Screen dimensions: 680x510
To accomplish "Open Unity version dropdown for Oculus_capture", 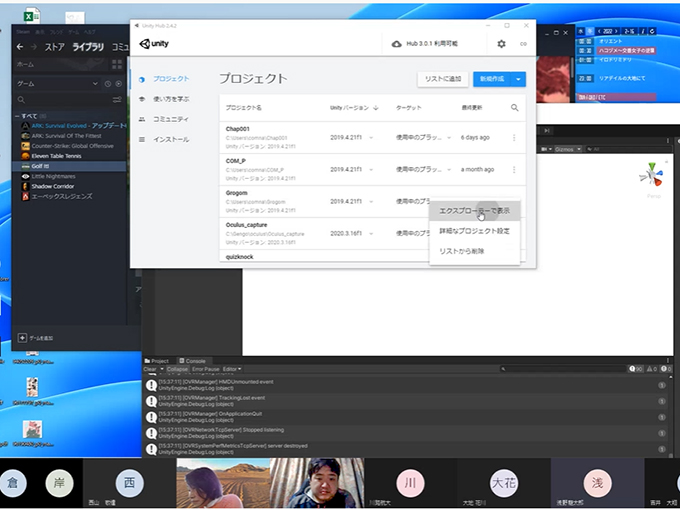I will [371, 233].
